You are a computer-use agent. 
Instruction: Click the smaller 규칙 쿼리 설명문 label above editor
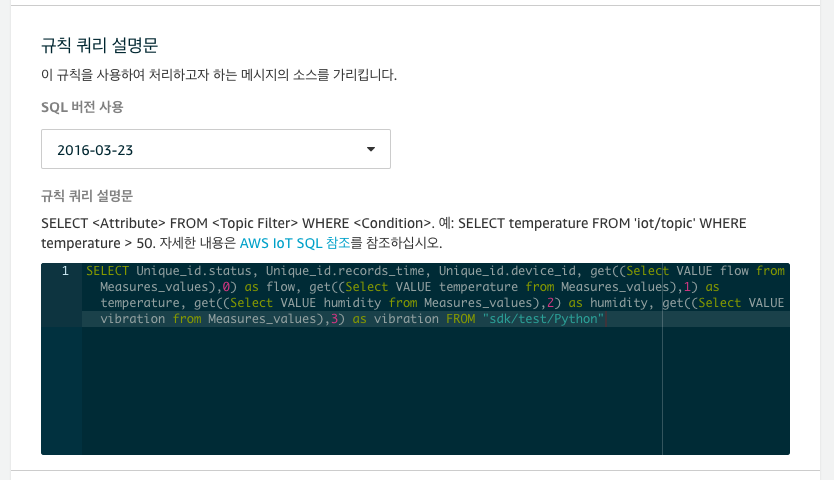(87, 196)
